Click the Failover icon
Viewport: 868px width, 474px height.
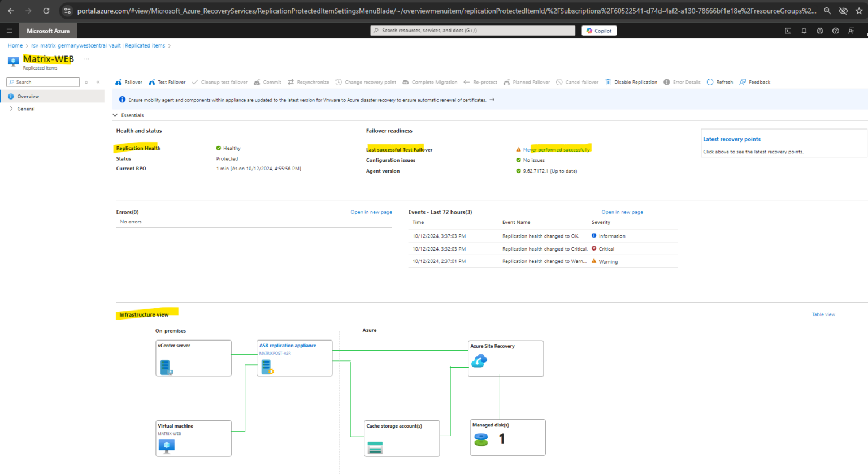[x=120, y=82]
